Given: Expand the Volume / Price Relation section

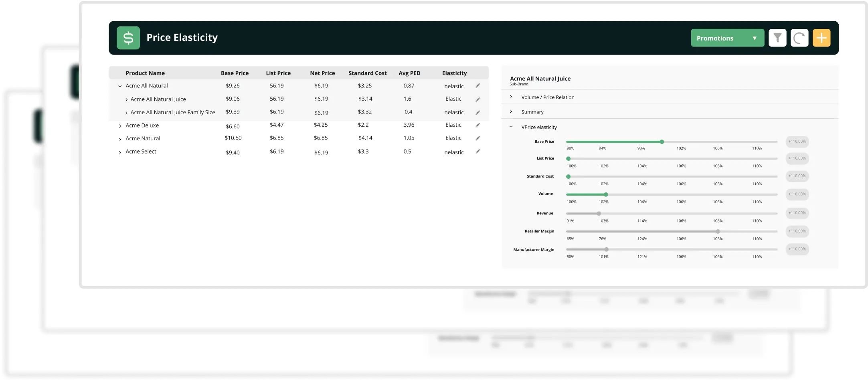Looking at the screenshot, I should click(511, 97).
